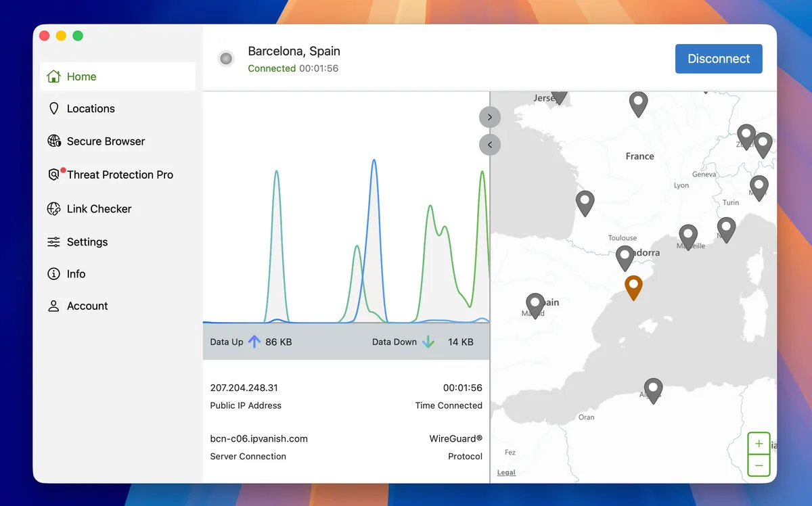Click the Account person icon

point(54,306)
